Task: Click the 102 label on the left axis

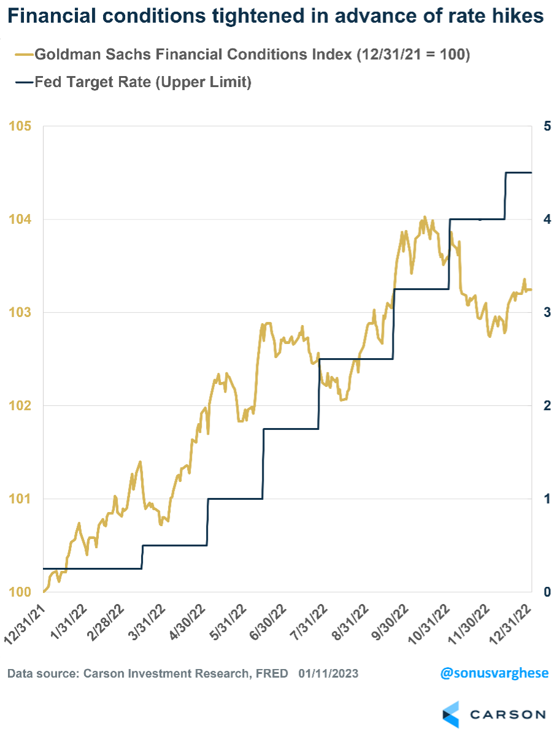Action: (19, 406)
